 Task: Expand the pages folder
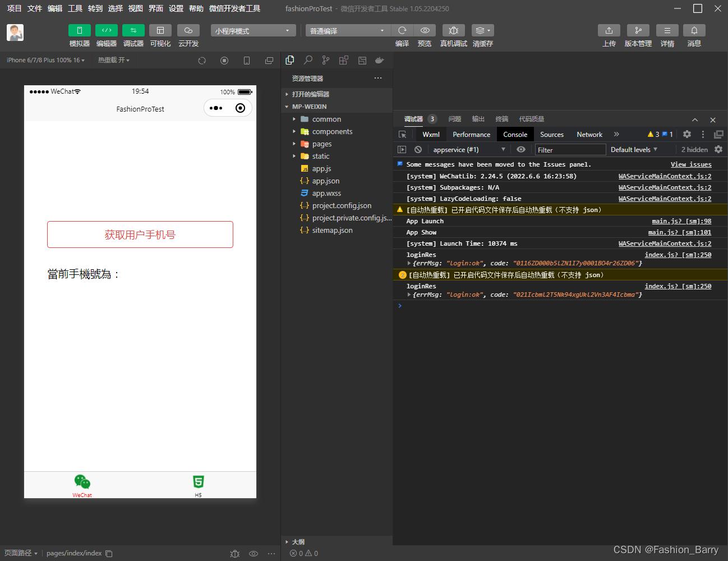click(322, 144)
